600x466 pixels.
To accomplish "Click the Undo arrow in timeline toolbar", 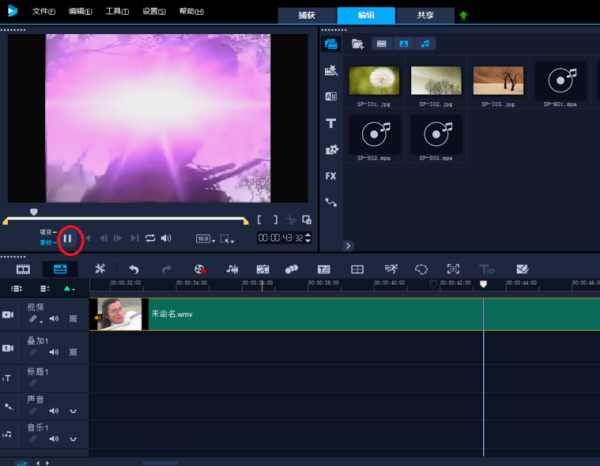I will 133,269.
